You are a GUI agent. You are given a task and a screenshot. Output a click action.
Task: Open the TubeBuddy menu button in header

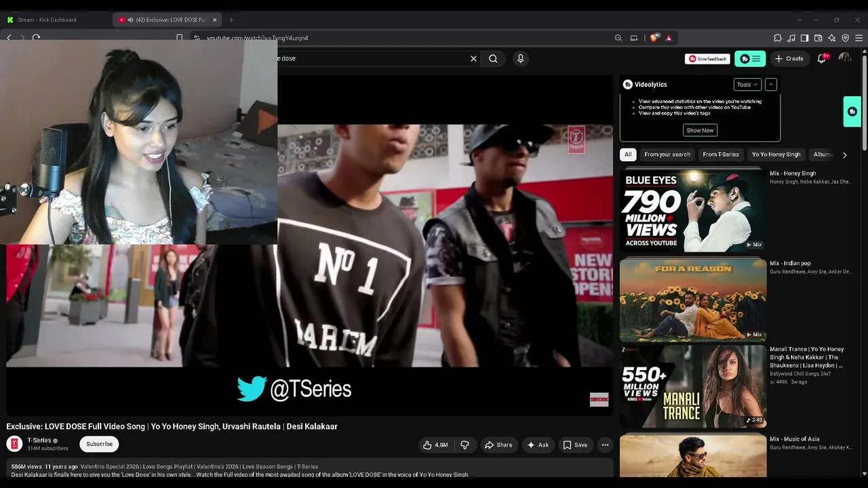pos(750,59)
